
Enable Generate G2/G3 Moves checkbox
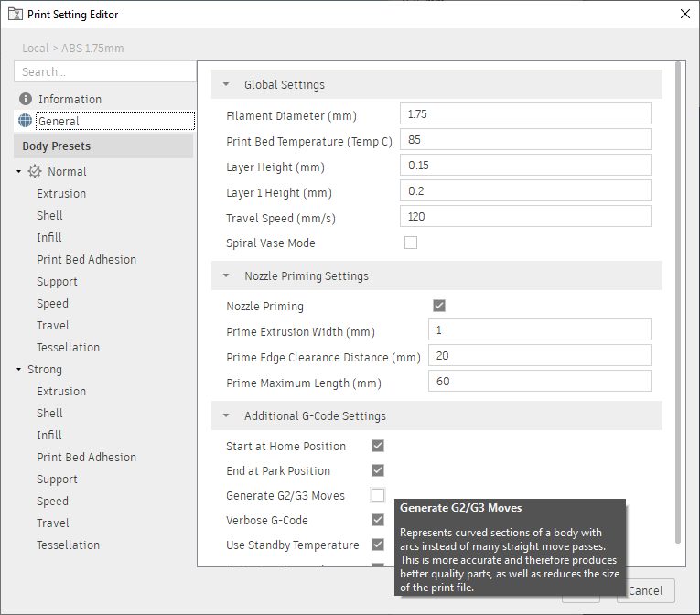point(378,495)
